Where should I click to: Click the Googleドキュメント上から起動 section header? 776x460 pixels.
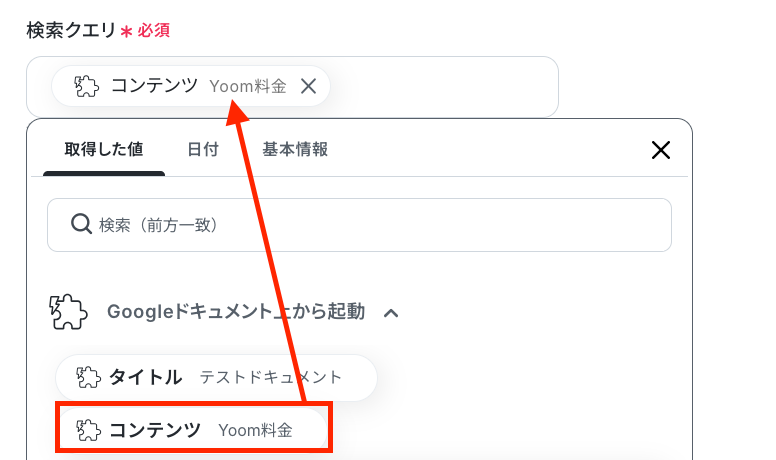(236, 312)
